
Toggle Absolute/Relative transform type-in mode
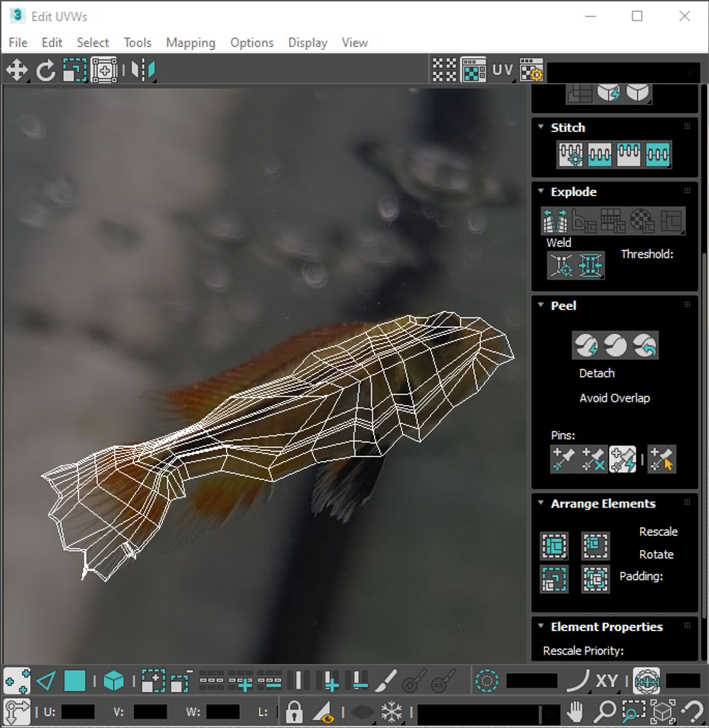tap(17, 711)
